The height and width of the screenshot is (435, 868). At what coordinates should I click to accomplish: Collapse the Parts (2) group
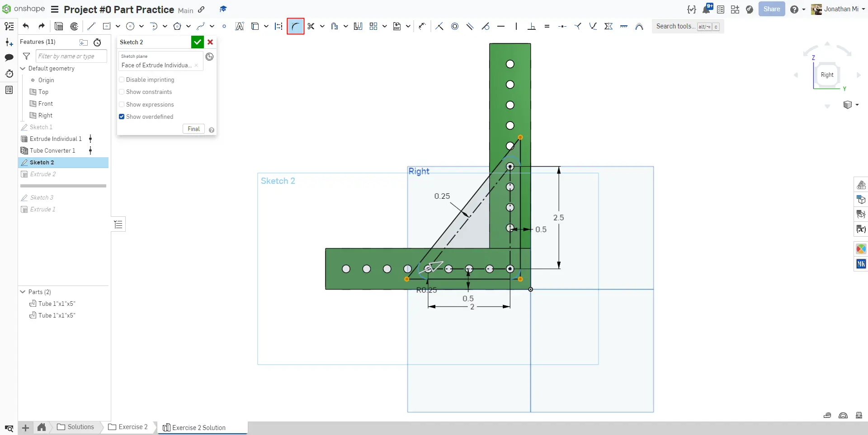click(x=23, y=292)
